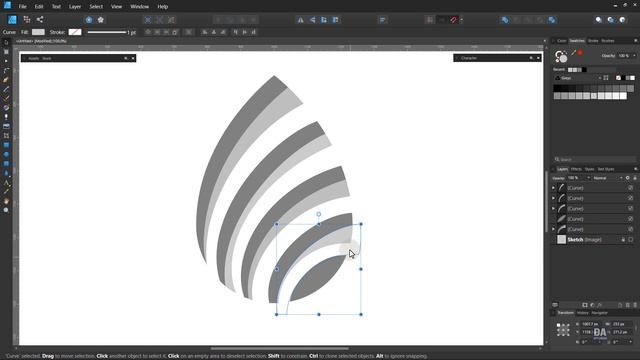The height and width of the screenshot is (360, 640).
Task: Switch to the History panel tab
Action: pos(582,313)
